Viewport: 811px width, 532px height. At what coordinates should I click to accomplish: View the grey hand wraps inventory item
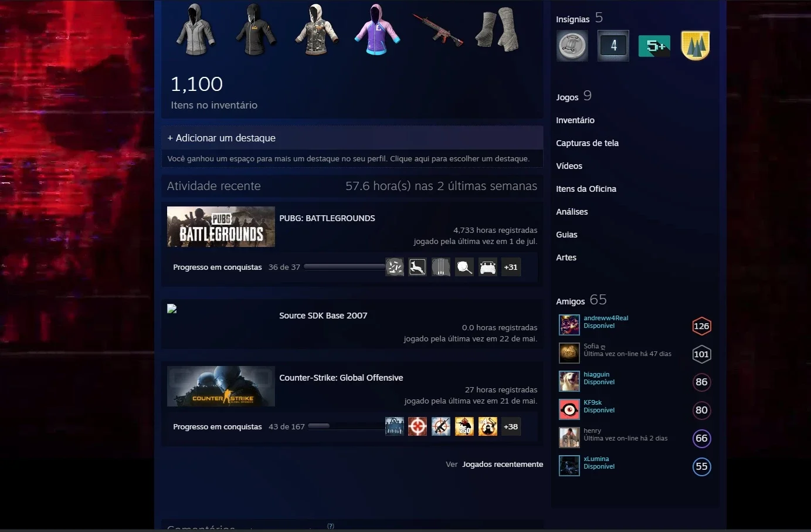(497, 29)
